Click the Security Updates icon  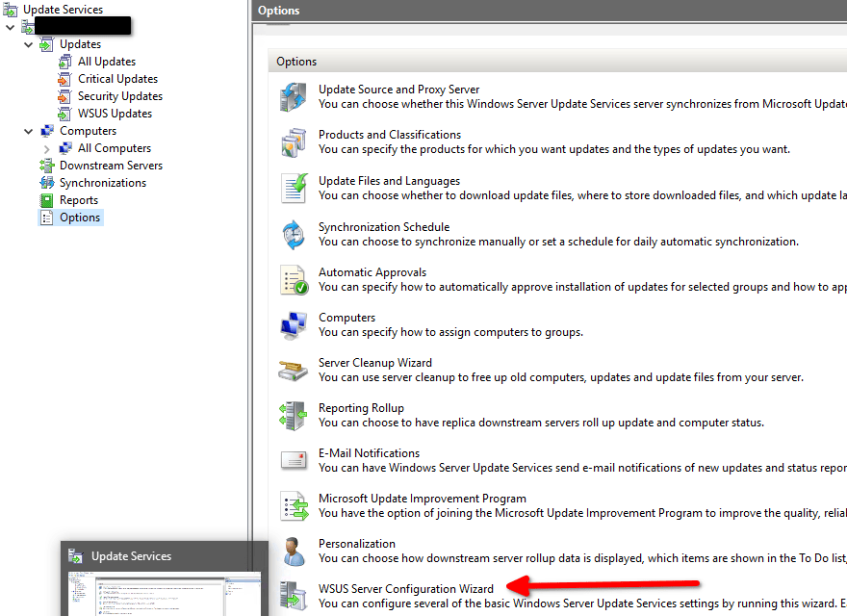(x=64, y=96)
